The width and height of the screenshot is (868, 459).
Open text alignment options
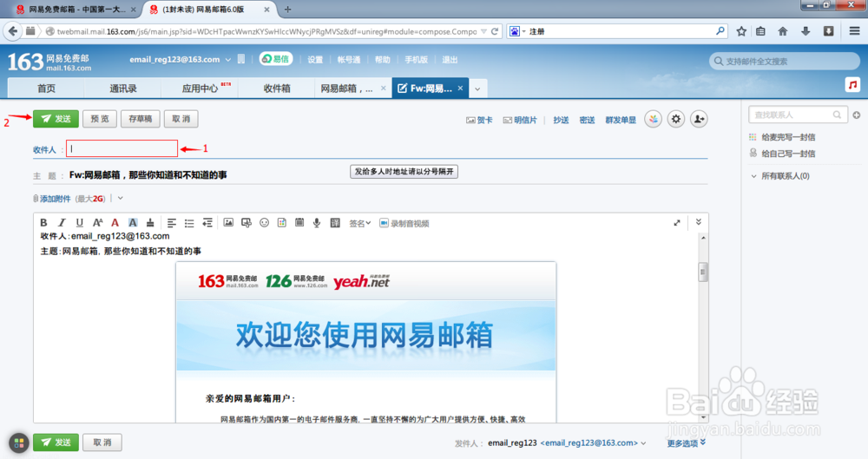coord(172,223)
